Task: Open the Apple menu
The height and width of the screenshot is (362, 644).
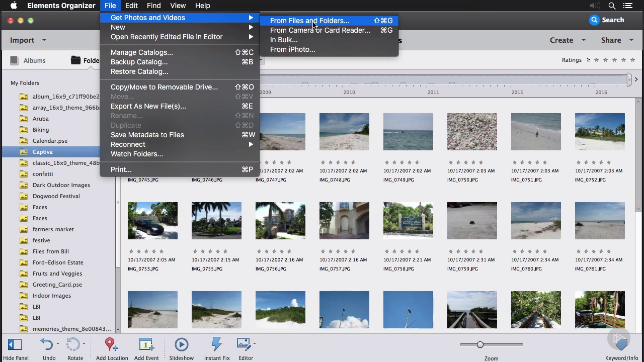Action: pyautogui.click(x=14, y=6)
